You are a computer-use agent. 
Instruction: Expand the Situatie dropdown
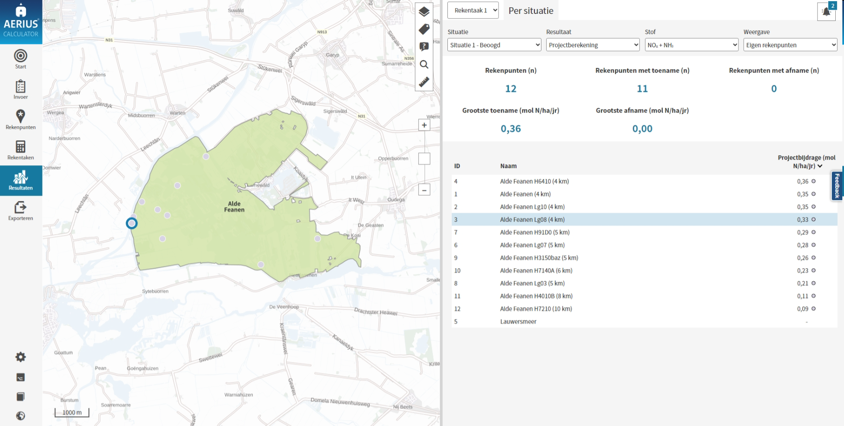coord(494,45)
